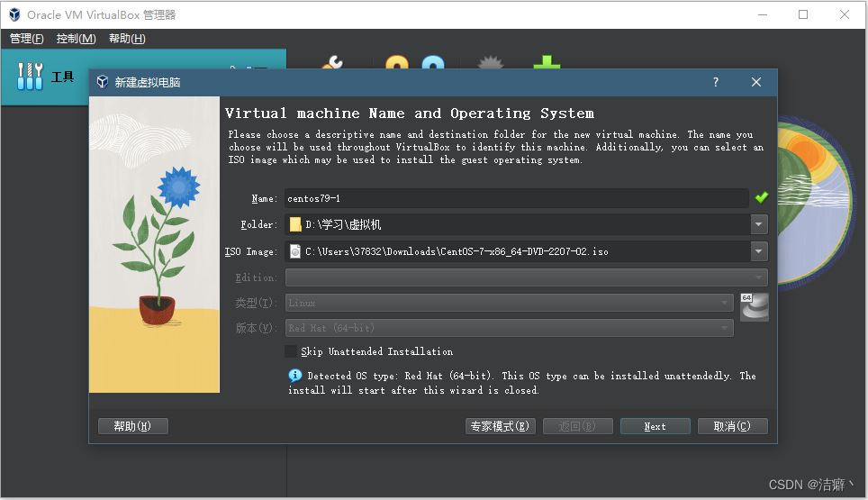
Task: Open the 控制(M) menu
Action: pos(76,39)
